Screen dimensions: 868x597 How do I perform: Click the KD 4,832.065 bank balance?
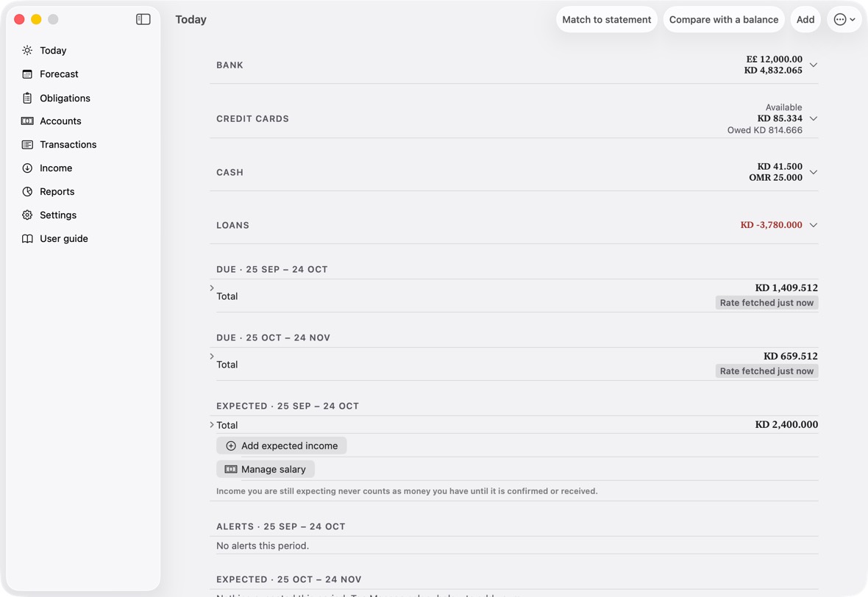773,71
